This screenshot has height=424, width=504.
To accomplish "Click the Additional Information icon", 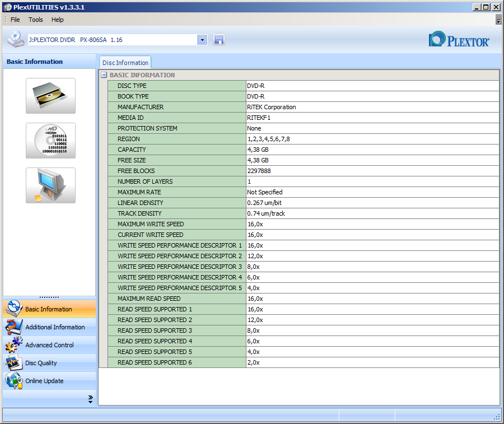I will point(14,327).
